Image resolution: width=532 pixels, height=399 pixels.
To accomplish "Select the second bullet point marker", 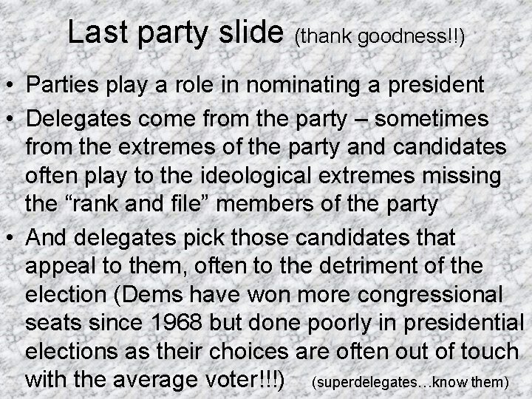I will tap(10, 119).
